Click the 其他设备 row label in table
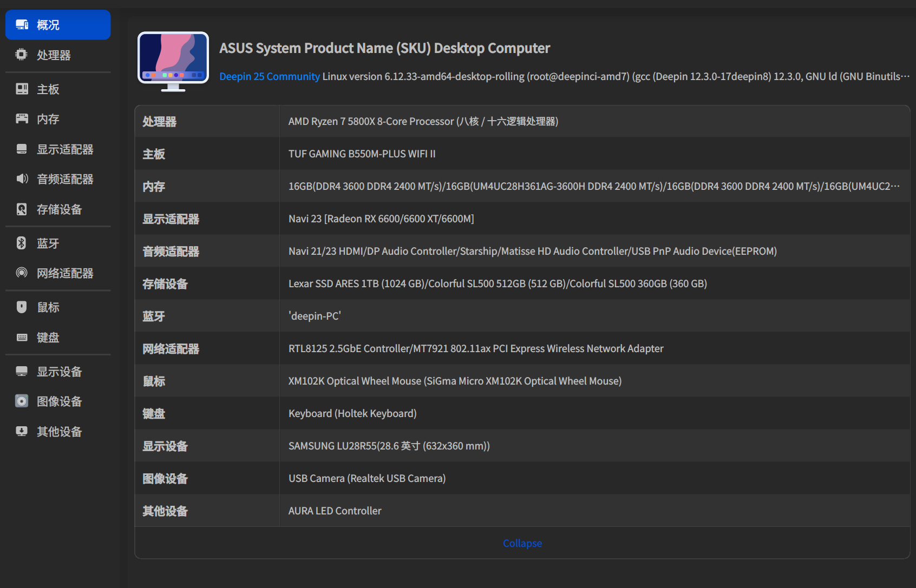This screenshot has width=916, height=588. pyautogui.click(x=165, y=511)
